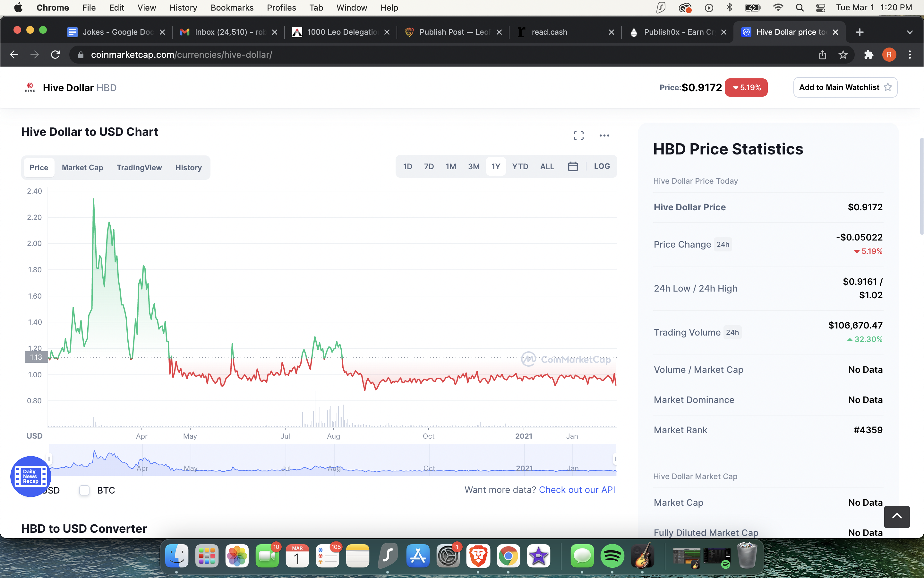Jump back to top of page
The image size is (924, 578).
(x=897, y=517)
